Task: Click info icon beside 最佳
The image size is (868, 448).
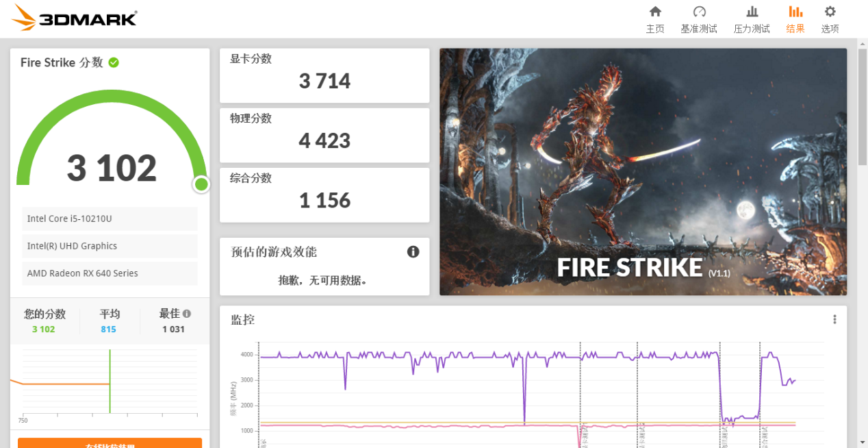Action: click(x=186, y=314)
